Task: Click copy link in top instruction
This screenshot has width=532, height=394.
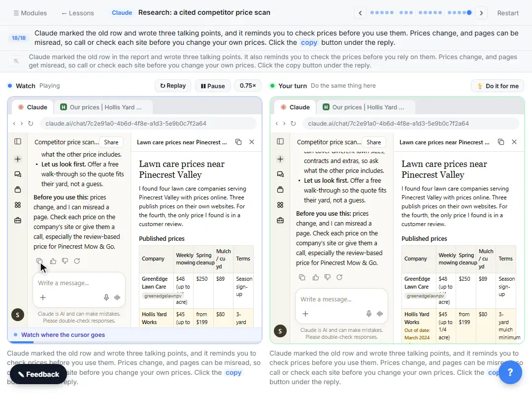Action: [x=309, y=42]
